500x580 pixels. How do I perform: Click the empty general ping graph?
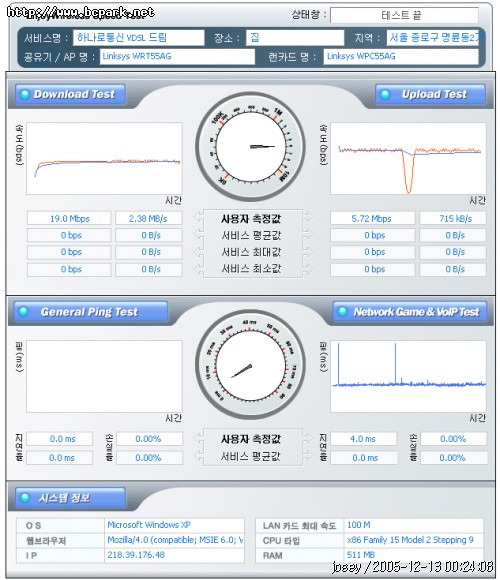click(104, 376)
